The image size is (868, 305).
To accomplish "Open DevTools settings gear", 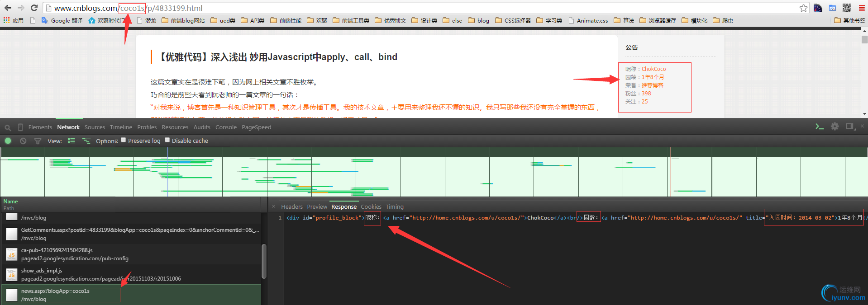I will point(835,127).
